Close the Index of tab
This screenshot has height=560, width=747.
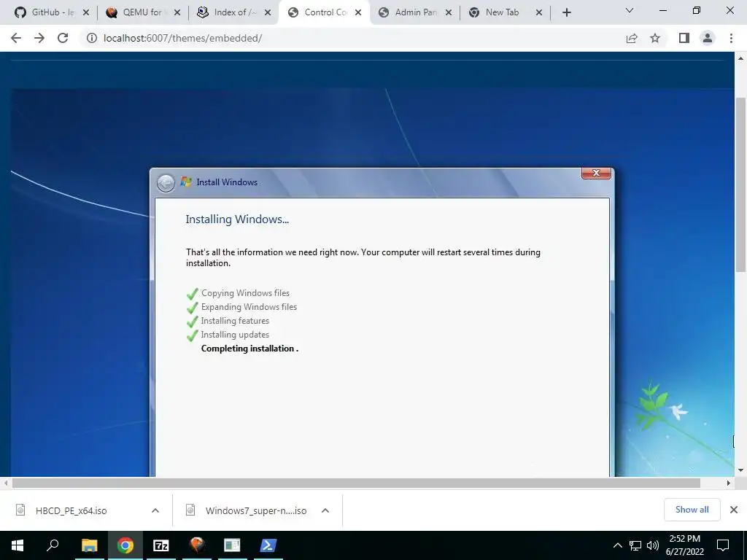268,13
